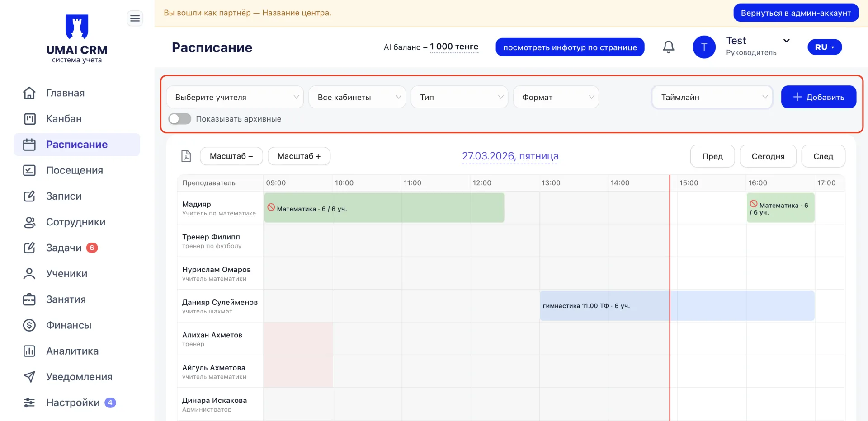868x421 pixels.
Task: Click cancelled icon on 16:00 Математика lesson
Action: pos(754,204)
